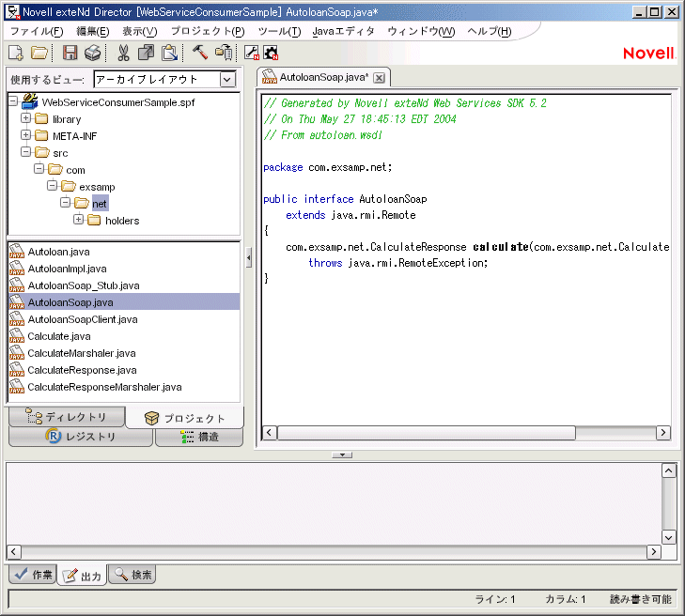Switch to the ディレクトリ tab

(66, 418)
